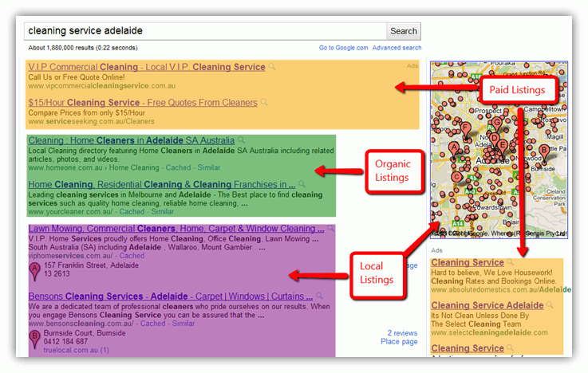Viewport: 588px width, 373px height.
Task: Click the Search button
Action: (x=404, y=31)
